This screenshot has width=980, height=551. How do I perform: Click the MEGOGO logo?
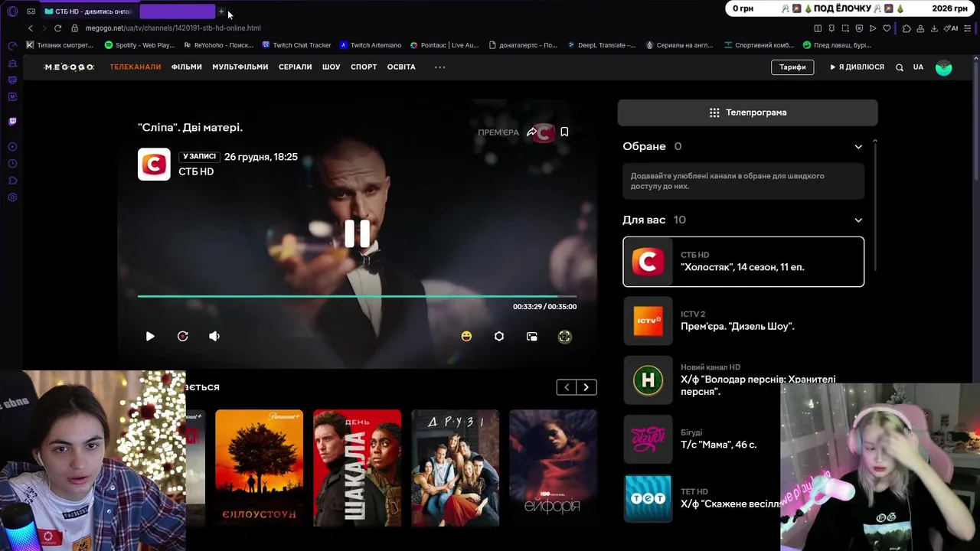tap(69, 67)
